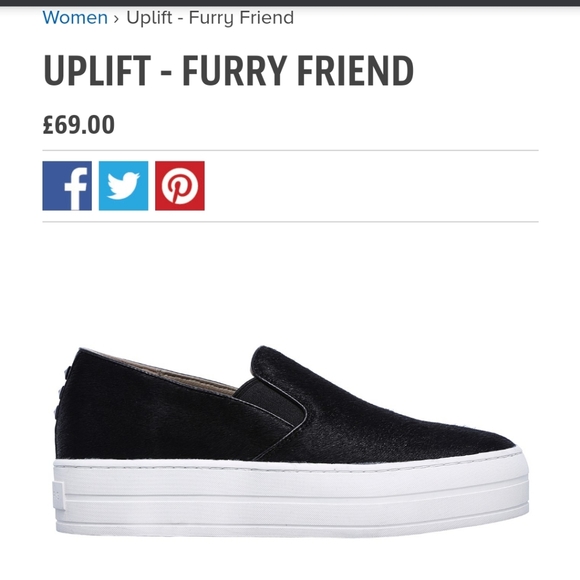Click the breadcrumb chevron separator
580x580 pixels.
click(117, 18)
